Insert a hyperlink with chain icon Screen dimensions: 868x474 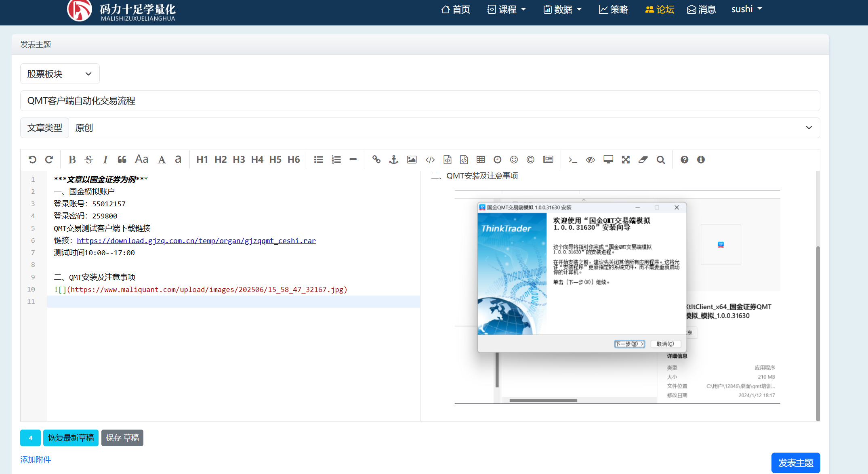(376, 159)
